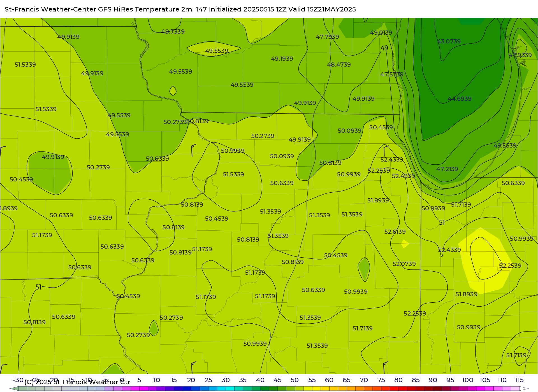
Task: Pick the color scale label 40
Action: [260, 380]
